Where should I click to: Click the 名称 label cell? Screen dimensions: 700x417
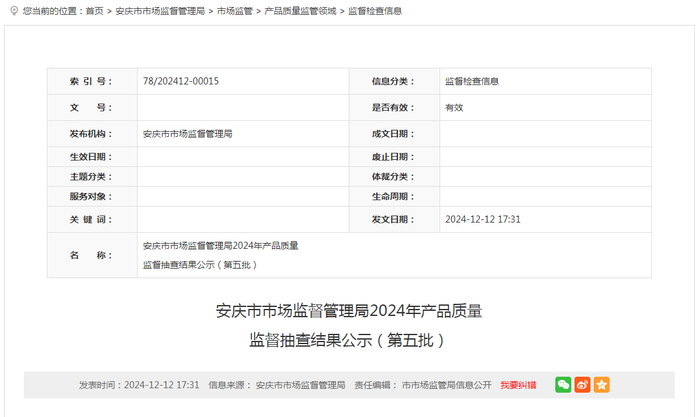point(92,255)
